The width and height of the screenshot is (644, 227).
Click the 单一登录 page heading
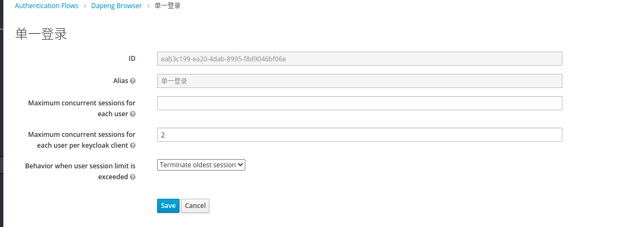(x=41, y=34)
